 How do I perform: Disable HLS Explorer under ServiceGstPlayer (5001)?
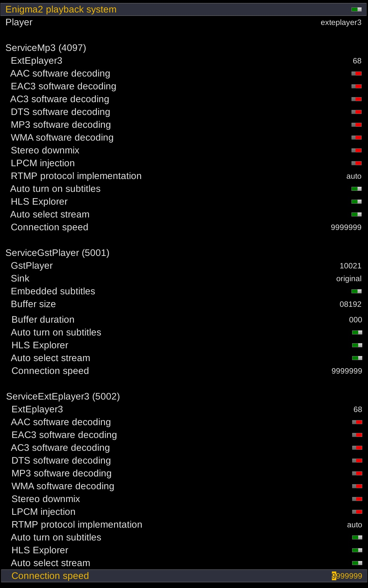357,345
